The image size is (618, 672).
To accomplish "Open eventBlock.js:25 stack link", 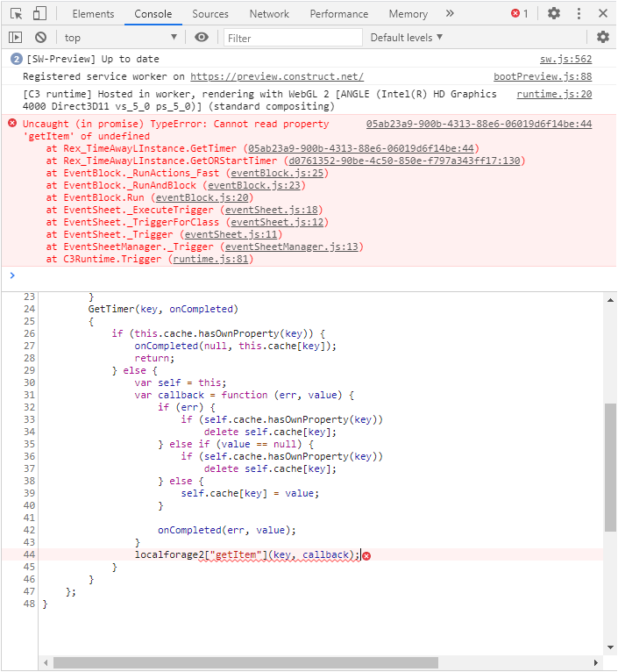I will (x=277, y=173).
